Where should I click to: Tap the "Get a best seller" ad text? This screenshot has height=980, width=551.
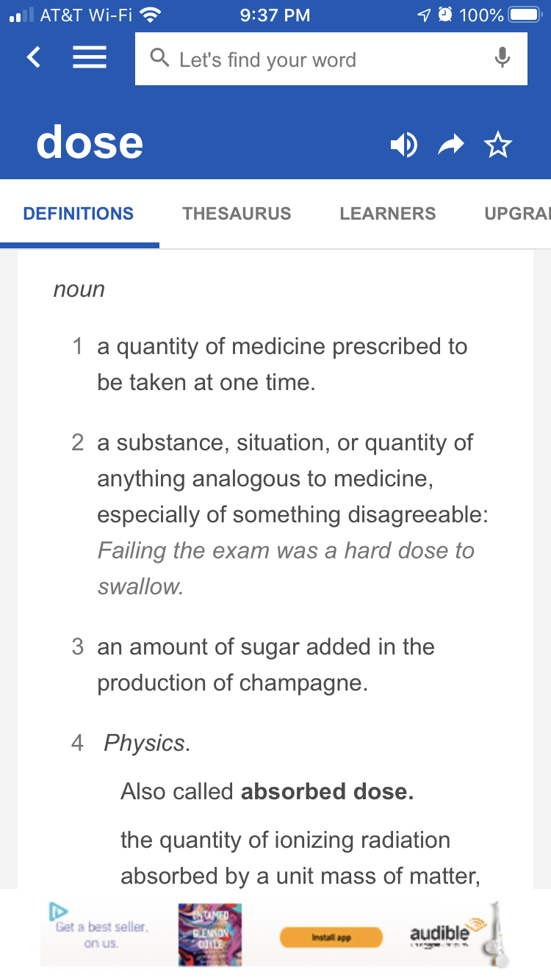click(101, 934)
